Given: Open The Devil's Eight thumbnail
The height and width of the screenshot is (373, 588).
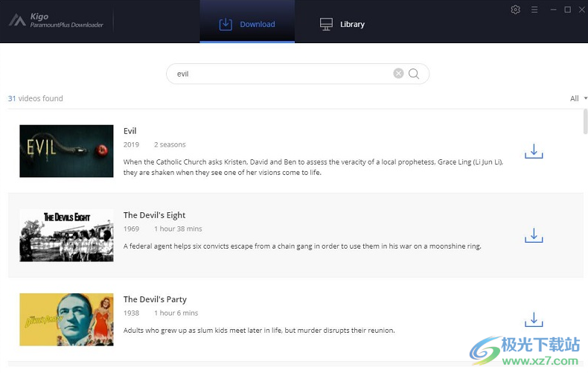Looking at the screenshot, I should (x=66, y=235).
